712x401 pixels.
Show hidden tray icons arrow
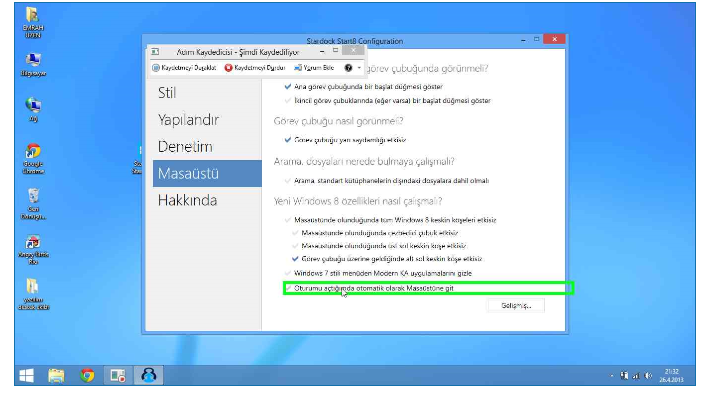[612, 376]
